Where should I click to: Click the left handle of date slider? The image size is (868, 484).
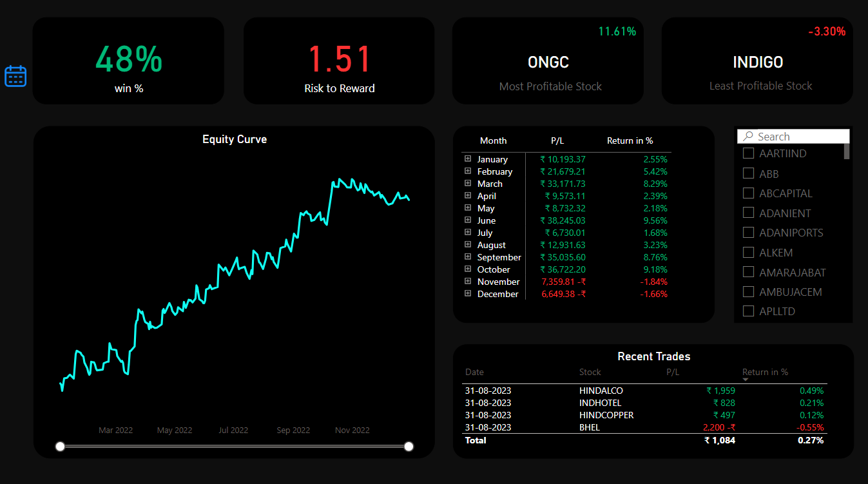60,446
